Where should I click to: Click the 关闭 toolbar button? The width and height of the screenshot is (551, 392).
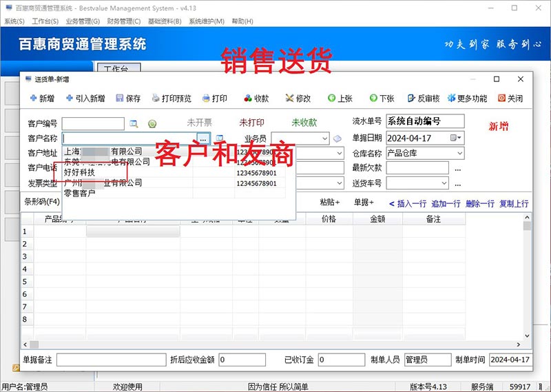[510, 99]
